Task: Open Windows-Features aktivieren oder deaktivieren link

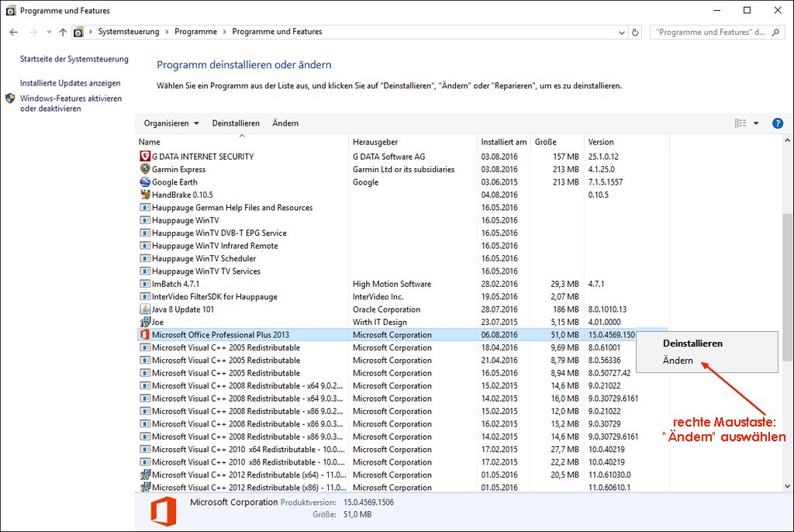Action: pyautogui.click(x=71, y=103)
